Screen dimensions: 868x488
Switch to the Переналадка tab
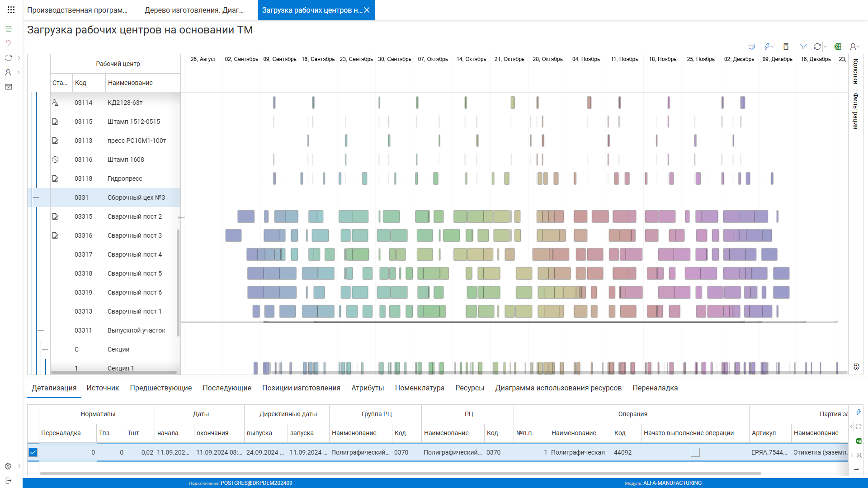point(655,388)
